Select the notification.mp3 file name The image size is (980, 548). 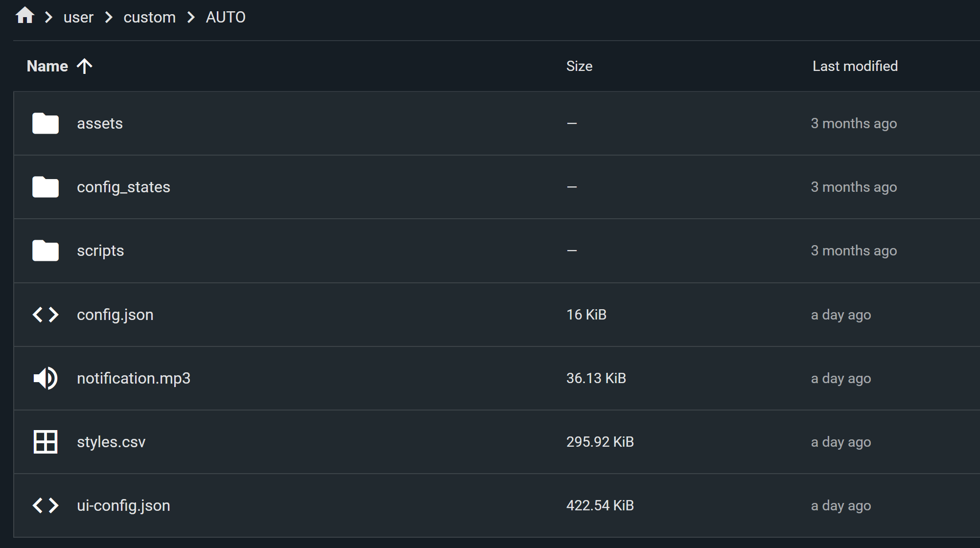click(x=133, y=378)
